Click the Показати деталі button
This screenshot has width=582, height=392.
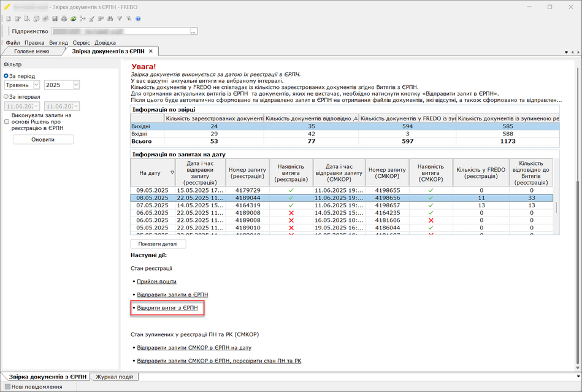click(x=158, y=244)
